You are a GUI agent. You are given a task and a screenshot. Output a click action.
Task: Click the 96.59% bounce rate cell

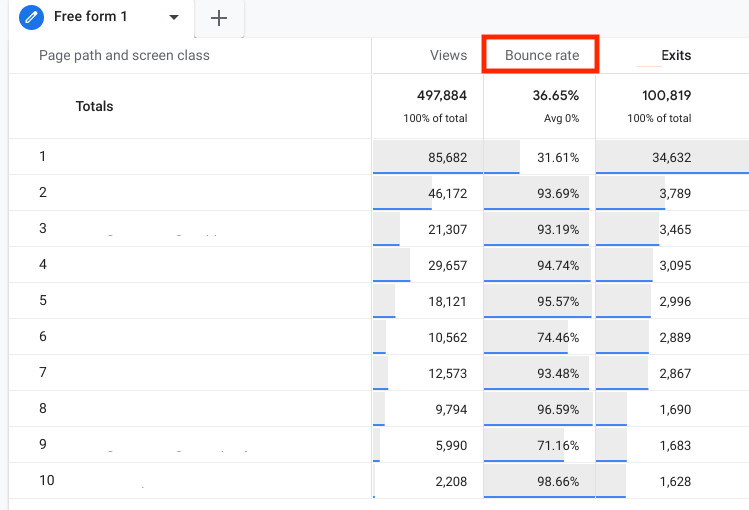click(x=539, y=409)
